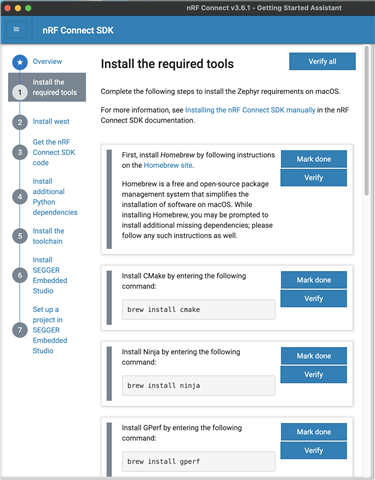Screen dimensions: 375x480
Task: Click the Verify all button
Action: pos(322,61)
